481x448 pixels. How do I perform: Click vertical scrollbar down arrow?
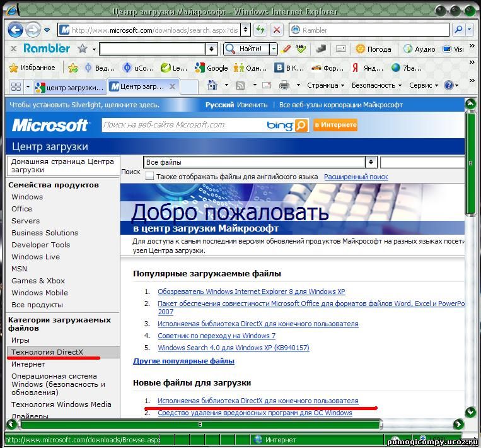[x=470, y=412]
